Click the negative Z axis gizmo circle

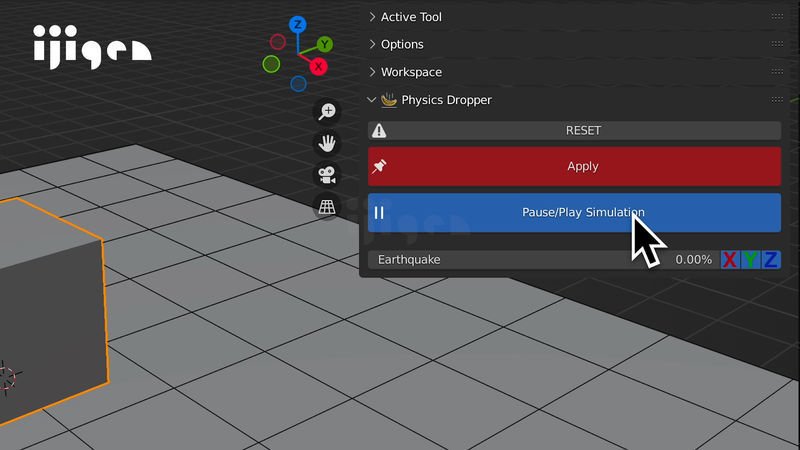(298, 84)
